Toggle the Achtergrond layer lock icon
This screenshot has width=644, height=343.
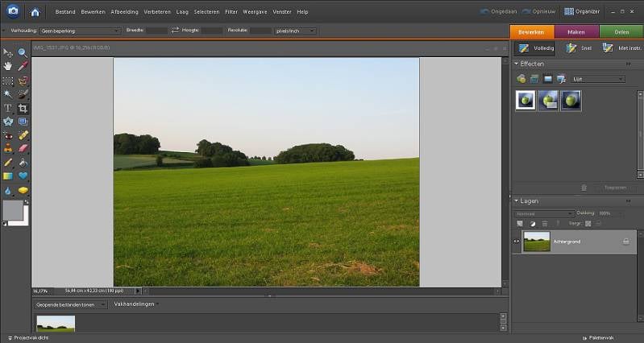(625, 242)
